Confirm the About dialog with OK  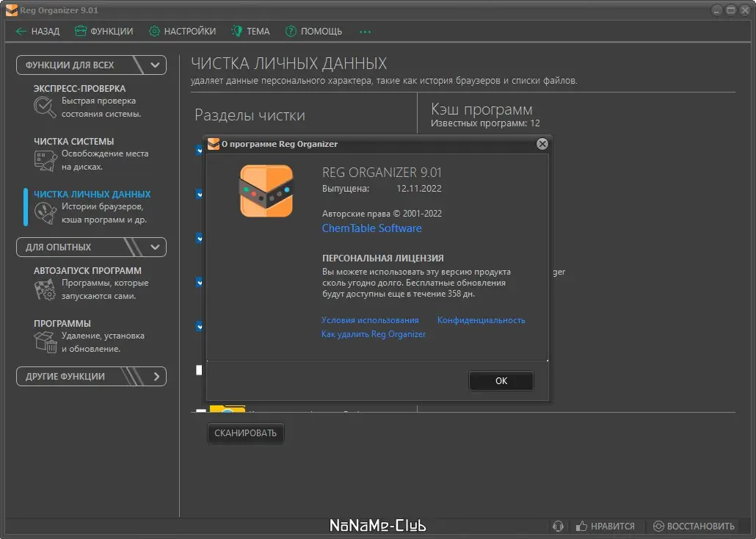coord(501,380)
